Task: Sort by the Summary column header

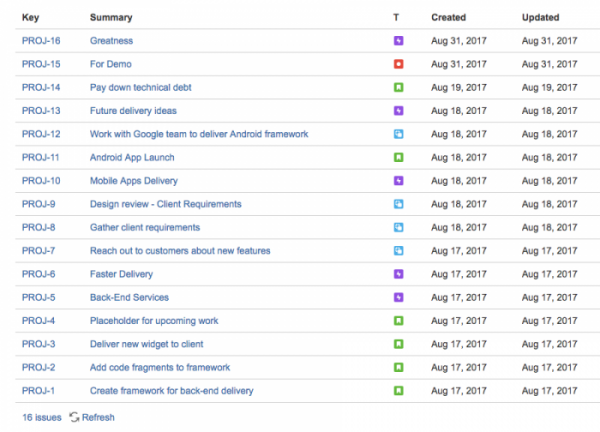Action: coord(111,18)
